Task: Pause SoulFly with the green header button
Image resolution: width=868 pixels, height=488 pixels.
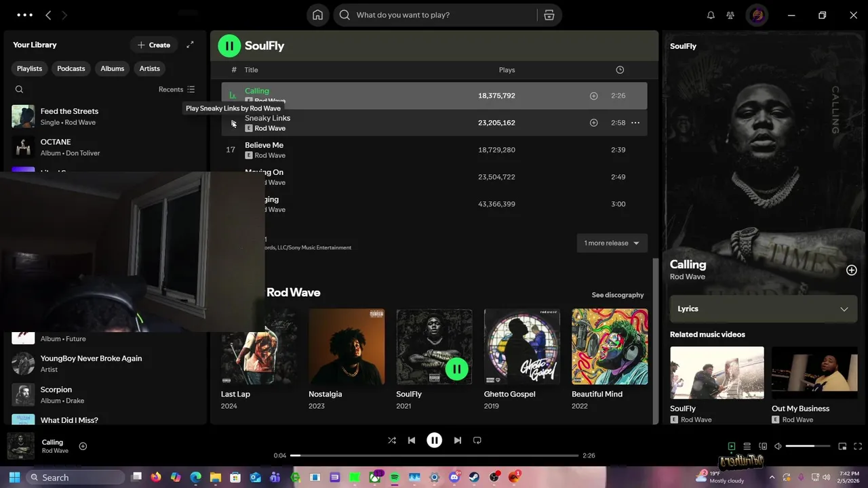Action: pyautogui.click(x=229, y=46)
